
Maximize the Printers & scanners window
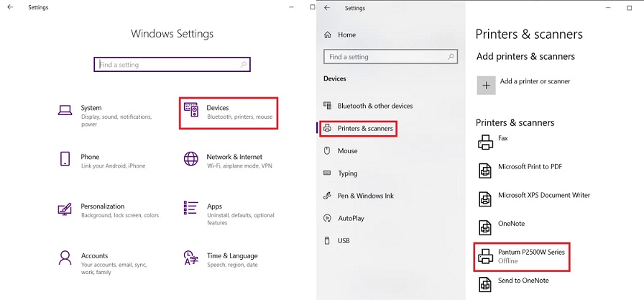coord(629,7)
